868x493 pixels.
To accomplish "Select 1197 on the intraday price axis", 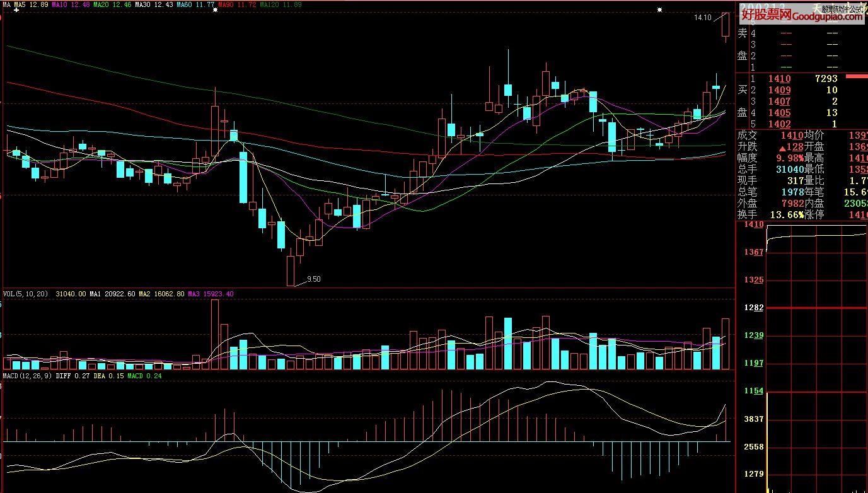I will pos(754,363).
